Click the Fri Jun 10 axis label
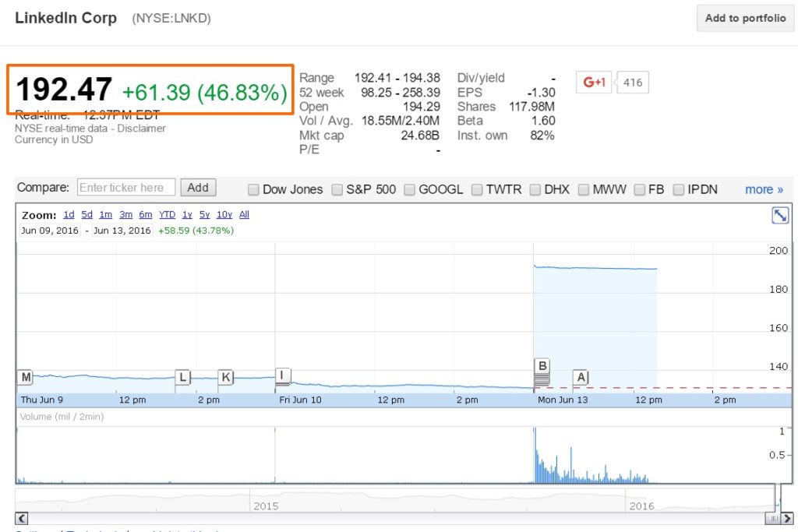This screenshot has width=798, height=532. (x=300, y=400)
